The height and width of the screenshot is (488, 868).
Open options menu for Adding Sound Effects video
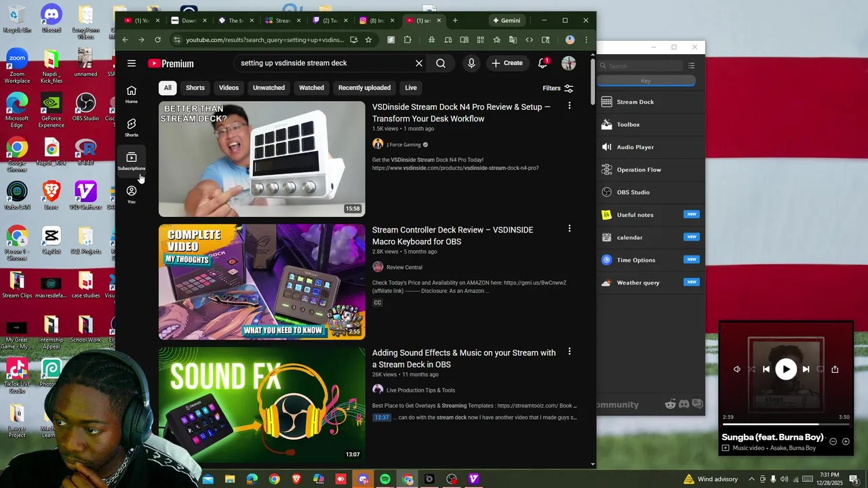click(570, 352)
